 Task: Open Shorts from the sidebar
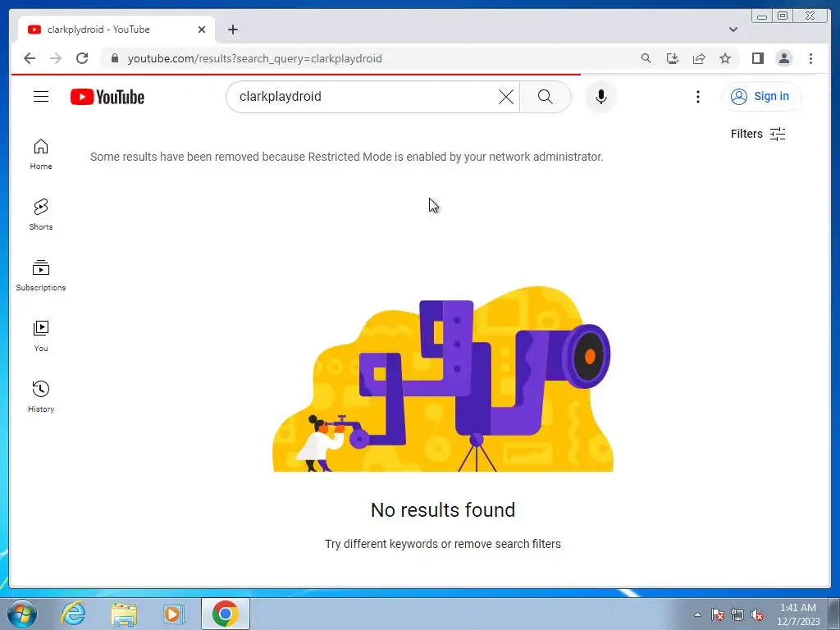click(x=41, y=216)
